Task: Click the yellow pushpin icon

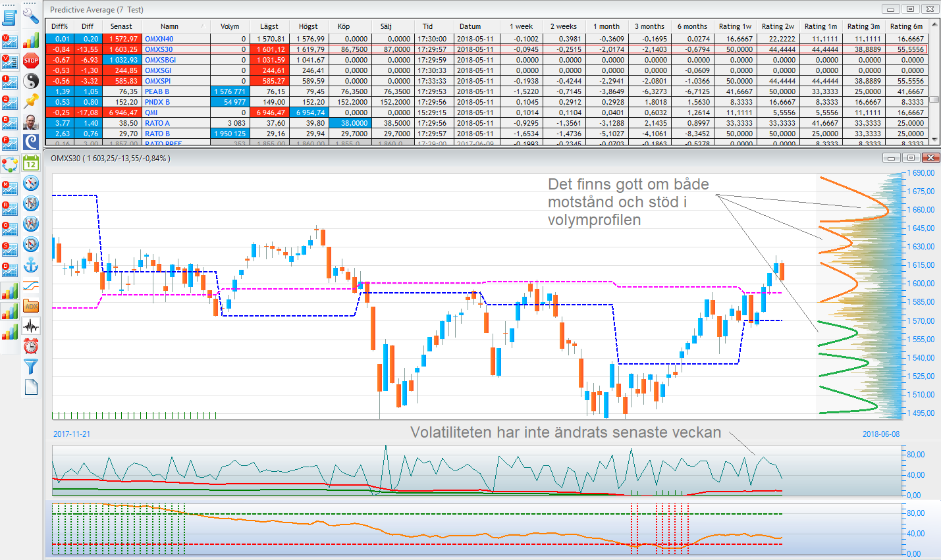Action: 31,101
